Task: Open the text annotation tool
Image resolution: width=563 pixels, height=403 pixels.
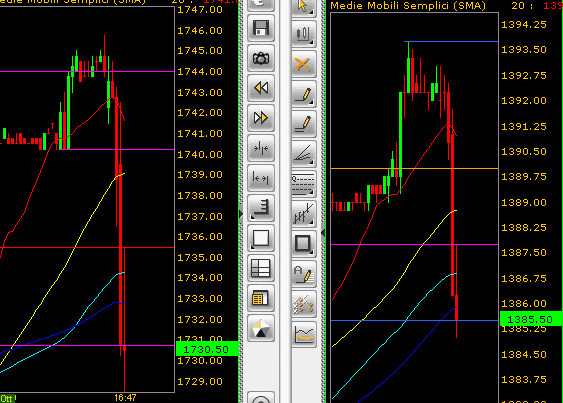Action: coord(304,274)
